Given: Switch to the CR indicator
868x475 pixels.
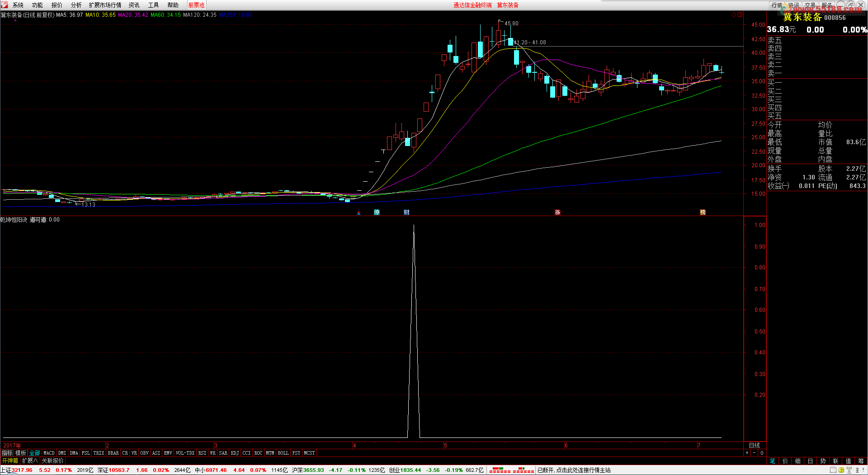Looking at the screenshot, I should click(x=125, y=453).
